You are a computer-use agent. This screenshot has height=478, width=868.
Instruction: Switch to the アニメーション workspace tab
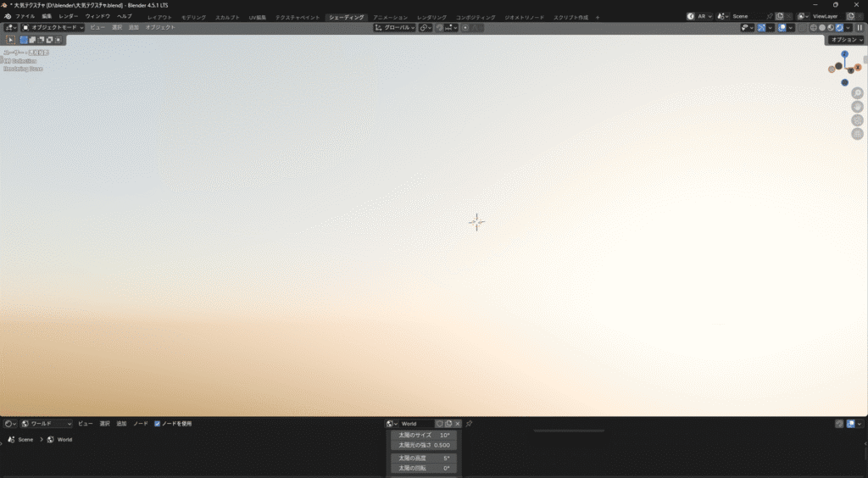pyautogui.click(x=390, y=18)
